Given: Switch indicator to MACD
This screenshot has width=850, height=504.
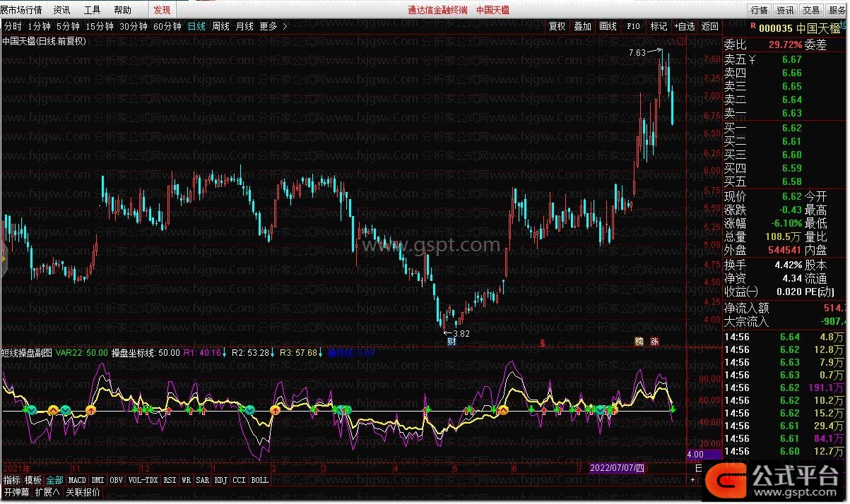Looking at the screenshot, I should tap(77, 480).
